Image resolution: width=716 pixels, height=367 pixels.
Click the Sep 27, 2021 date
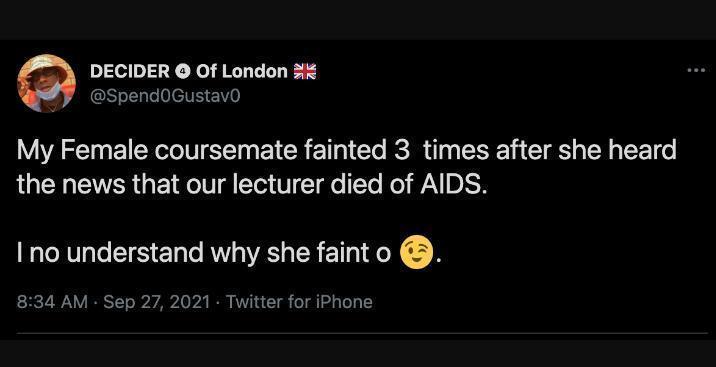[157, 302]
